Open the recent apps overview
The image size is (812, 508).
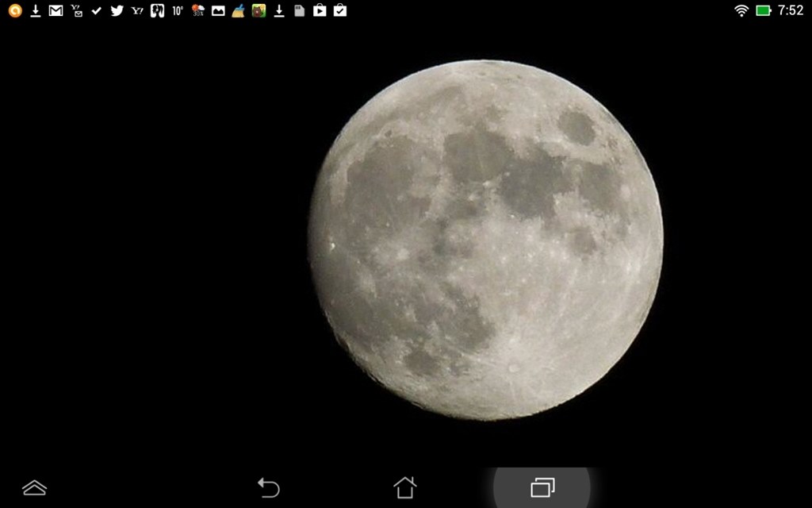[542, 488]
